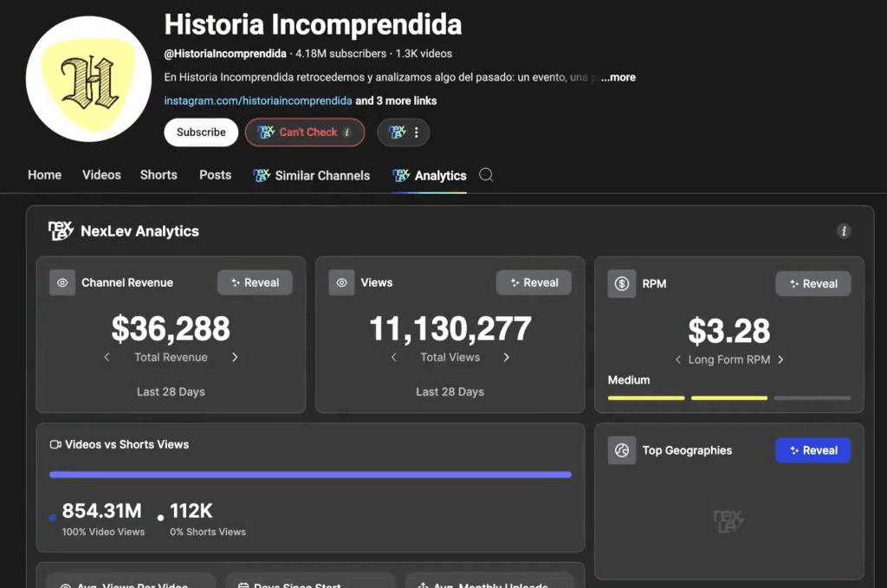887x588 pixels.
Task: Click the Historia Incomprendida channel avatar
Action: (88, 79)
